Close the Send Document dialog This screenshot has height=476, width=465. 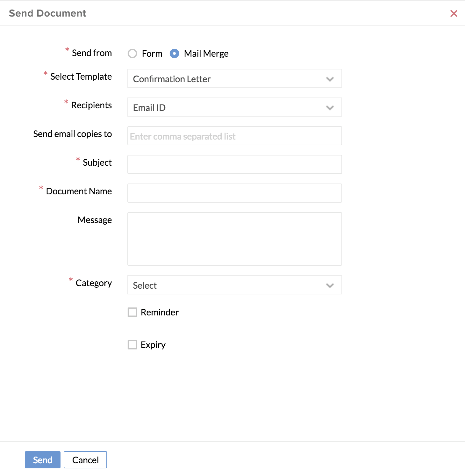coord(454,13)
